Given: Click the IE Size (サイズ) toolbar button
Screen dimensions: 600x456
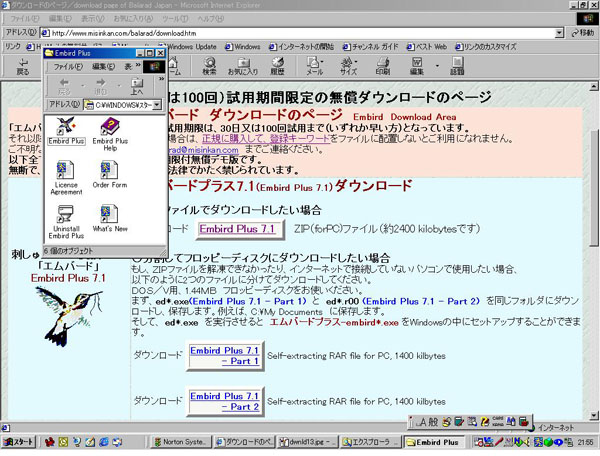Looking at the screenshot, I should [x=347, y=66].
